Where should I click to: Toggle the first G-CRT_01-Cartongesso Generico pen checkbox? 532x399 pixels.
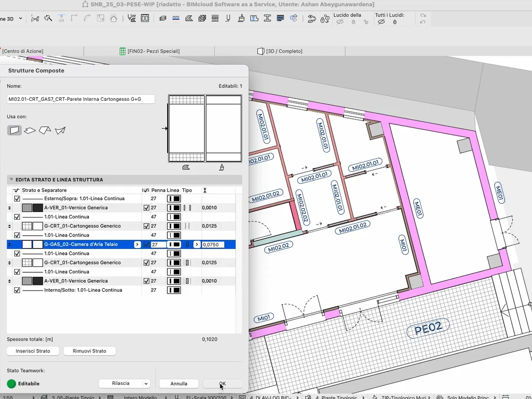(x=146, y=226)
